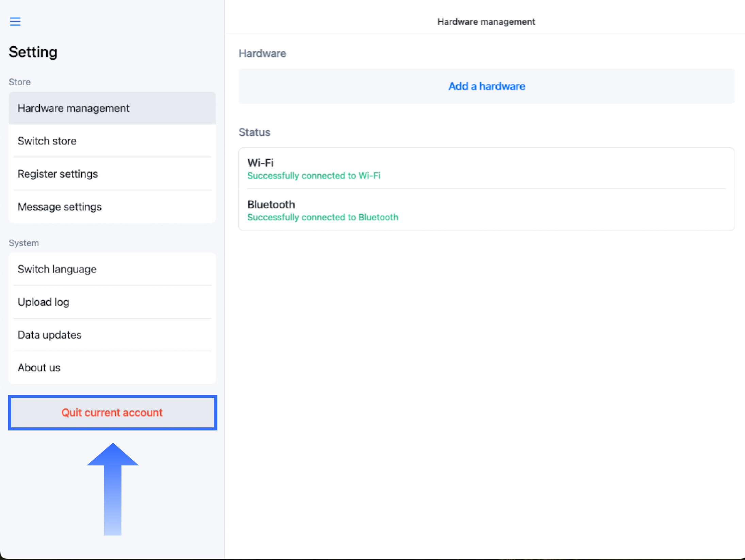Select the Wi-Fi status row
This screenshot has height=560, width=745.
click(x=486, y=168)
